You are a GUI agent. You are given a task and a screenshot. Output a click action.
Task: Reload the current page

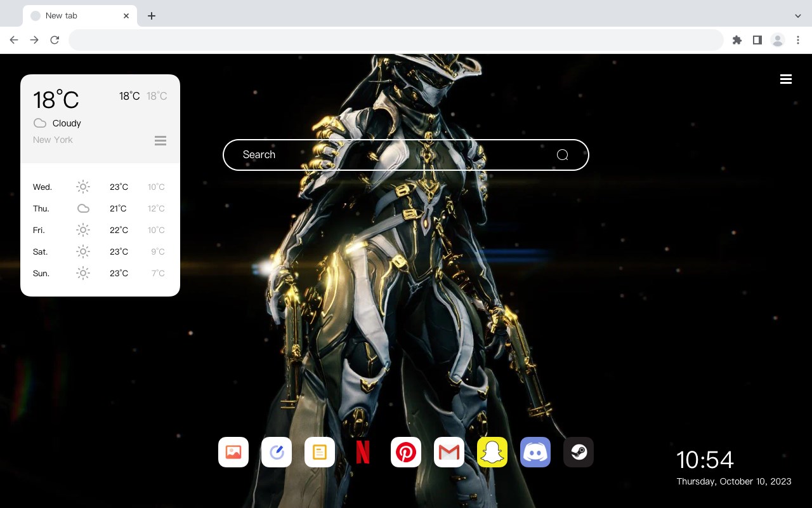55,40
